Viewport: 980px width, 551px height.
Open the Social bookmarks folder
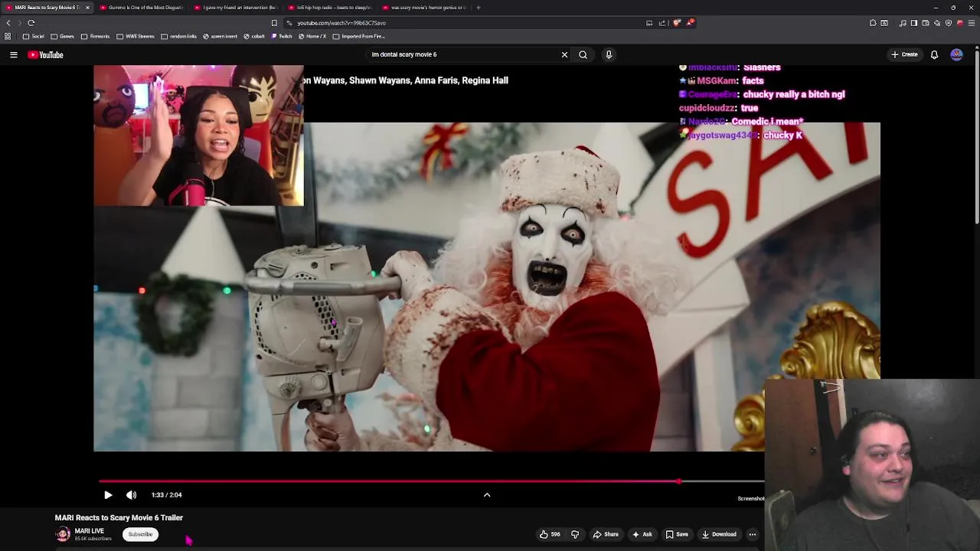tap(34, 36)
